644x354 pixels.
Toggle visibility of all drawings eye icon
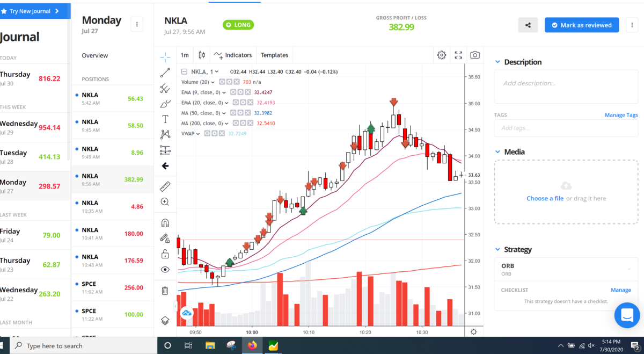(165, 270)
